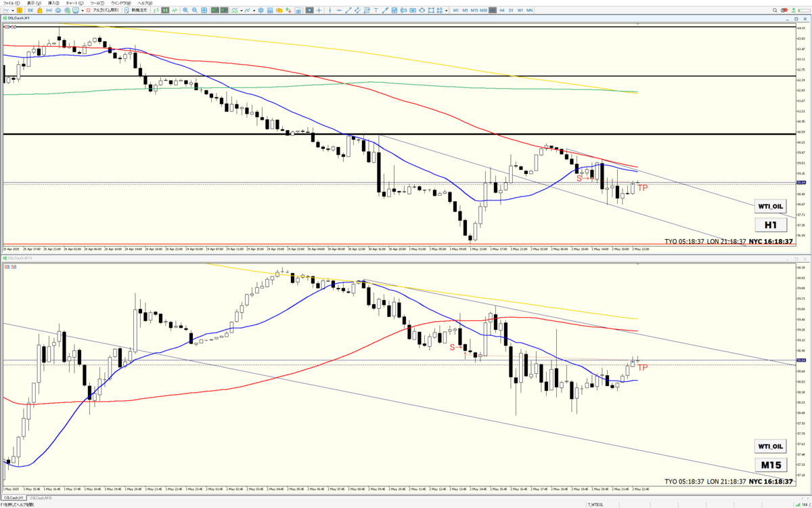Image resolution: width=812 pixels, height=508 pixels.
Task: Switch to the OILCash,M15 chart tab
Action: point(42,497)
